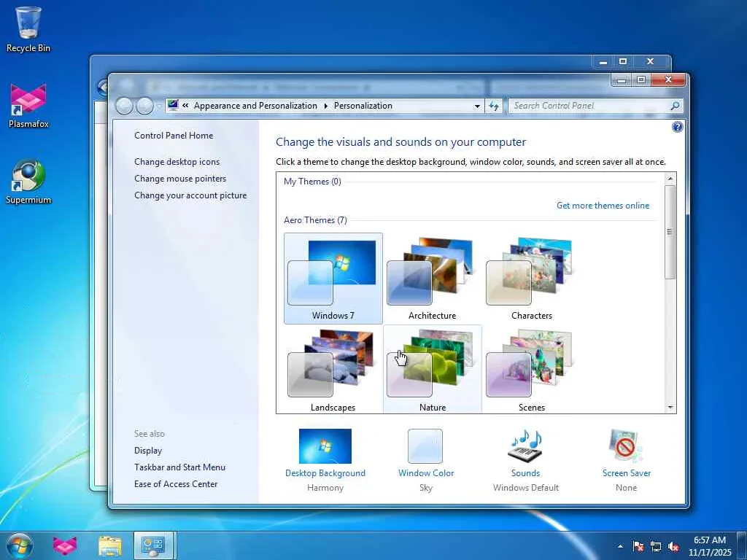This screenshot has width=747, height=560.
Task: Switch to Control Panel taskbar button
Action: (x=154, y=545)
